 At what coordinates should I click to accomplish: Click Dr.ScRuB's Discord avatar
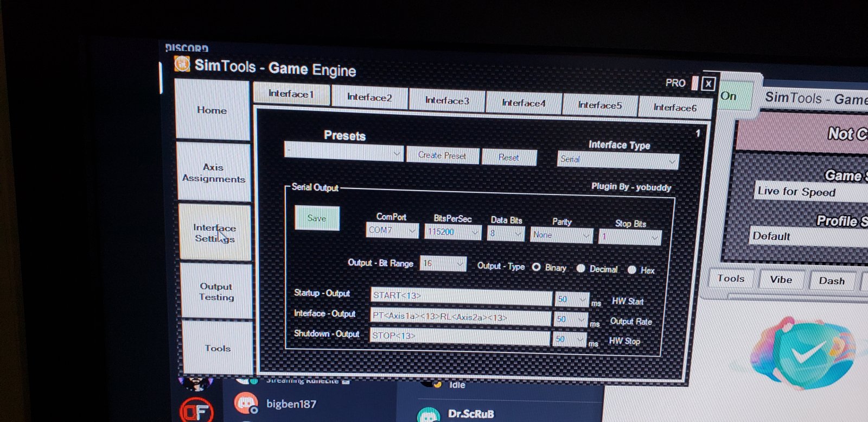(428, 415)
